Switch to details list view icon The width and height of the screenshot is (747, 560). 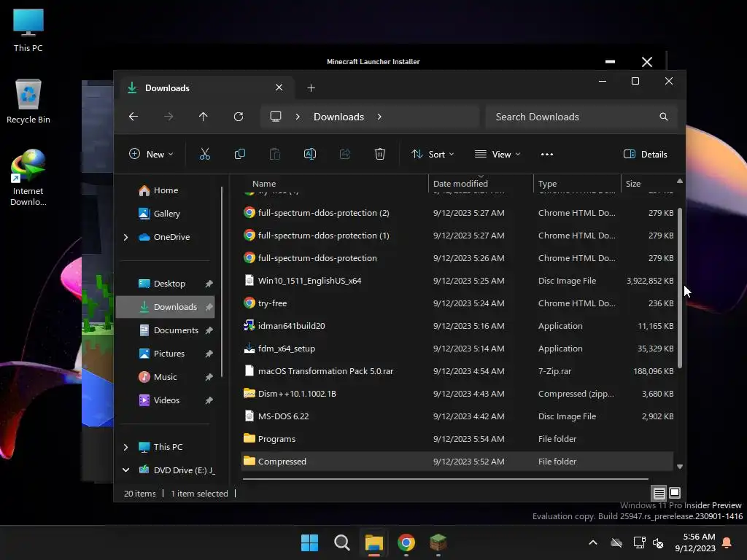coord(659,494)
